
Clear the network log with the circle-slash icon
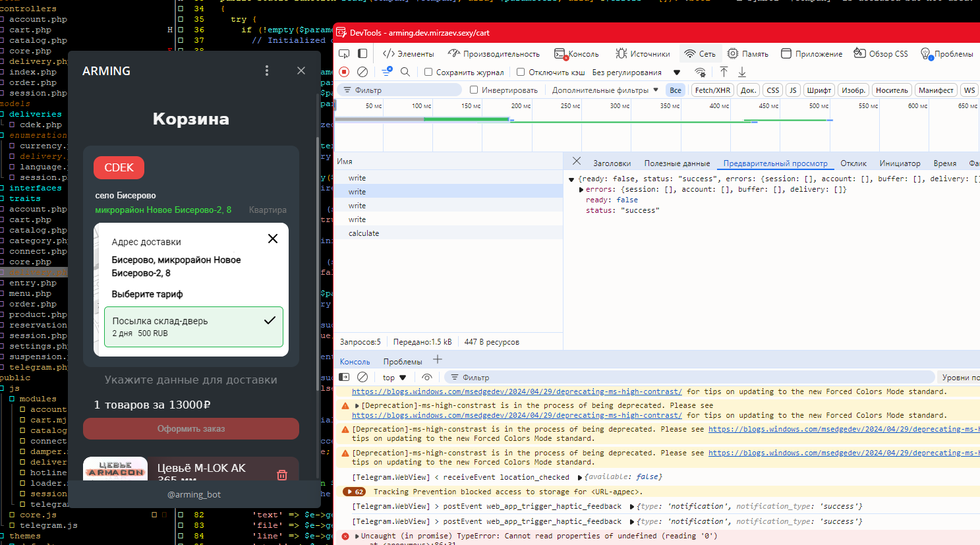pos(362,72)
